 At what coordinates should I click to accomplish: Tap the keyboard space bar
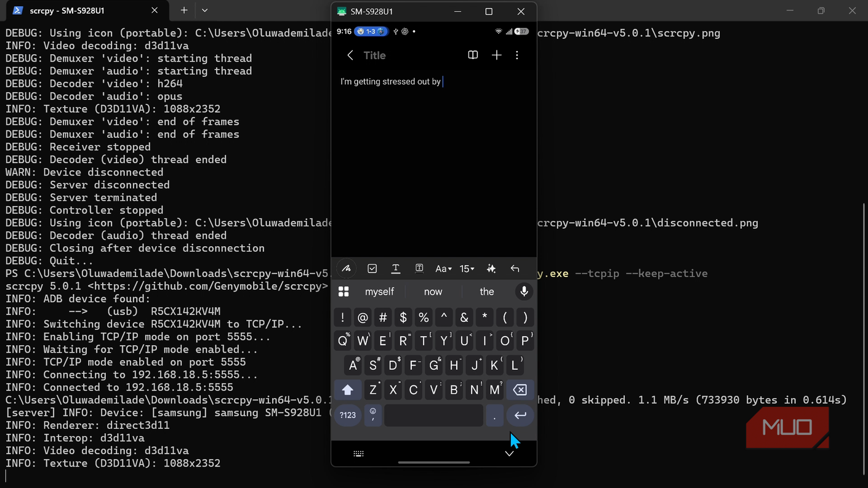pos(433,415)
